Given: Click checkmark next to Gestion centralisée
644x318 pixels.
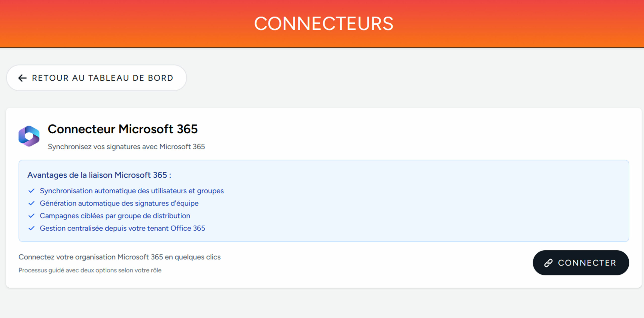Looking at the screenshot, I should [31, 228].
